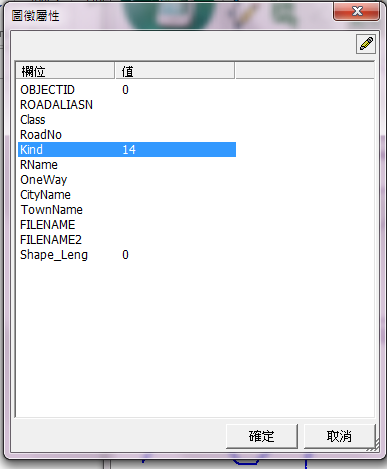Select the FILENAME field row
The width and height of the screenshot is (387, 469).
click(127, 225)
